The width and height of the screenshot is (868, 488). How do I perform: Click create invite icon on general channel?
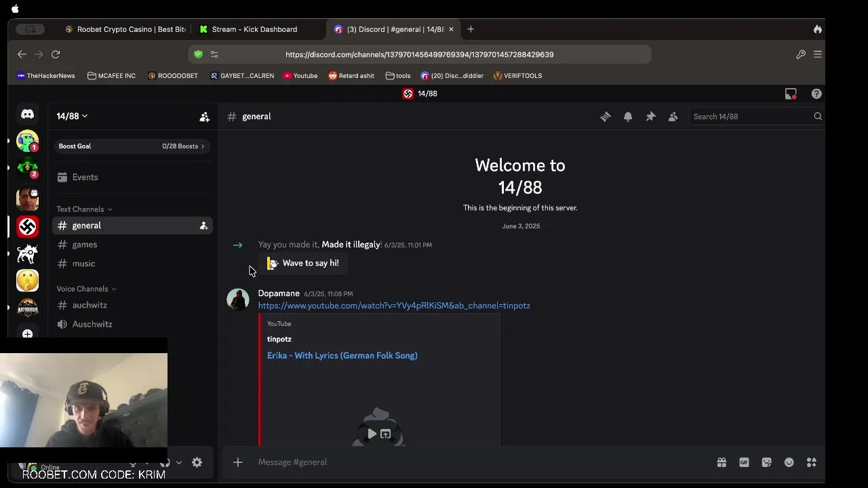[x=203, y=226]
